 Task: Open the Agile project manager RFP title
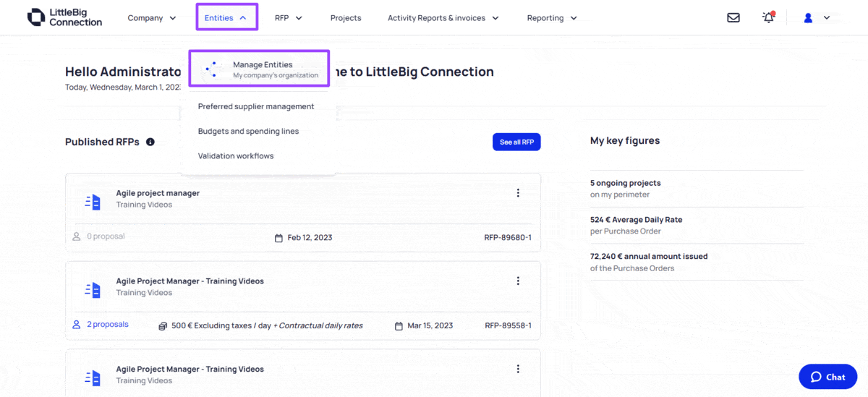click(158, 193)
